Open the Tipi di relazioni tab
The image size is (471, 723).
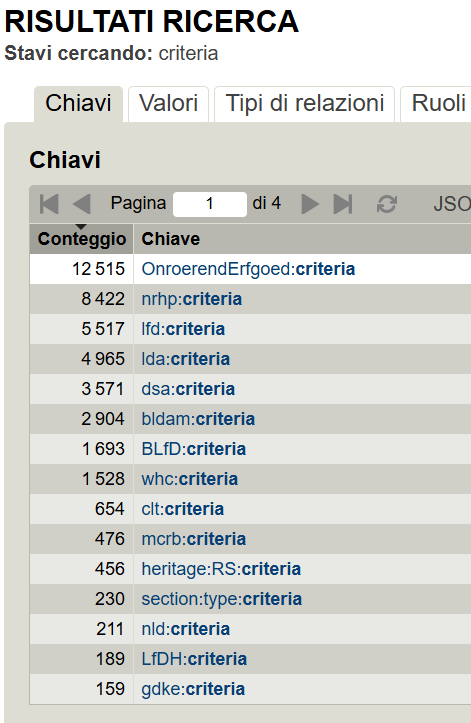pyautogui.click(x=304, y=103)
